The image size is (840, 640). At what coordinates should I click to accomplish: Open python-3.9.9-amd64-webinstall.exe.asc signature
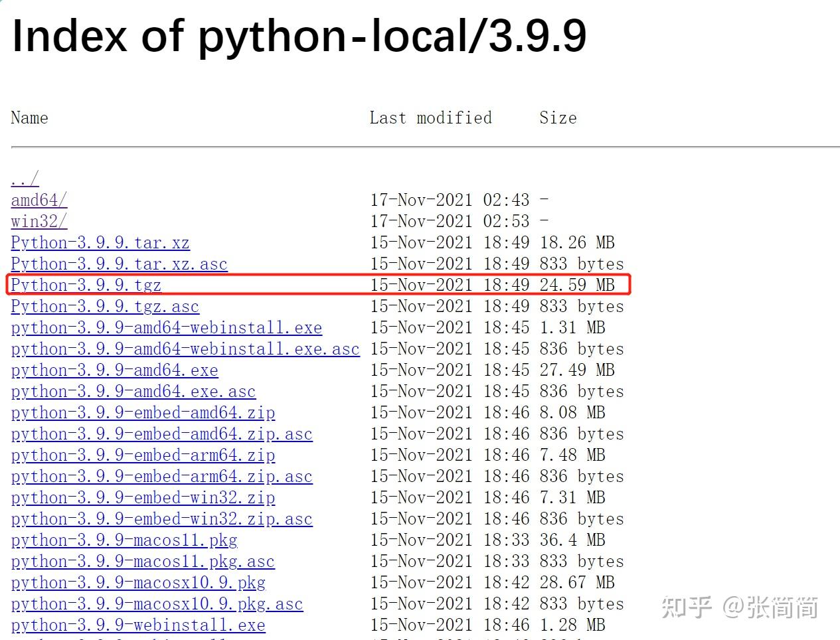pos(185,349)
